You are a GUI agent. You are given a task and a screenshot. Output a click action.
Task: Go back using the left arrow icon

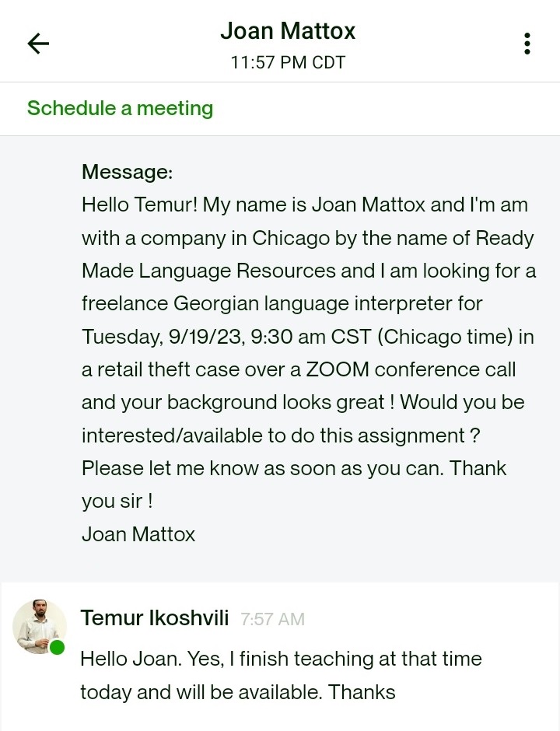pos(38,44)
